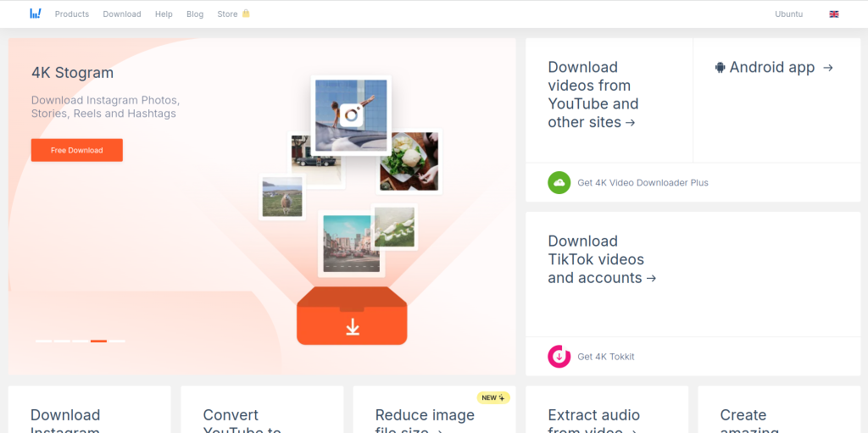Open the Products menu
This screenshot has height=433, width=868.
(71, 14)
